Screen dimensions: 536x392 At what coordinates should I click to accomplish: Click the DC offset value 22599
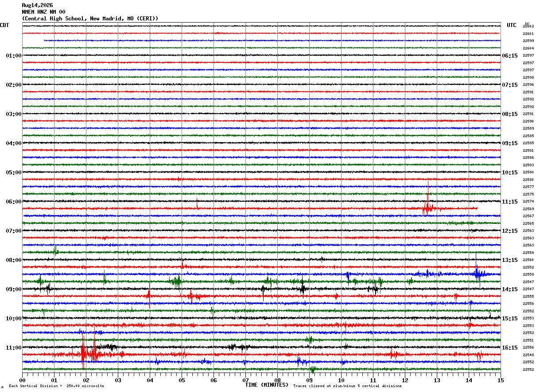tap(528, 41)
